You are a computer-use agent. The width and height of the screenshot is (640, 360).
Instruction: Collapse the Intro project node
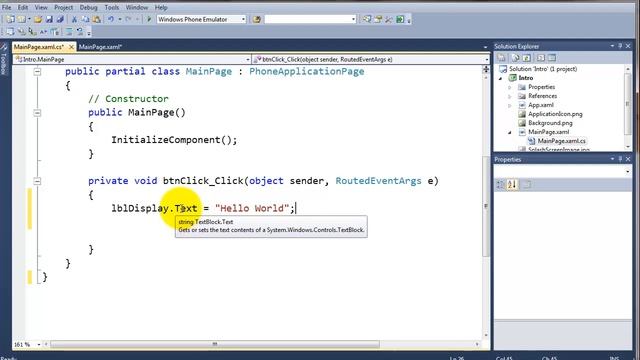(501, 78)
